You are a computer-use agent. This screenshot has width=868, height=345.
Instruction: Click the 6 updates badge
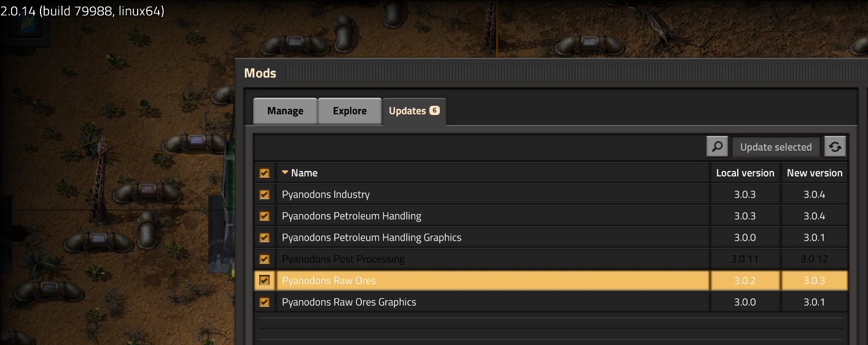coord(434,111)
